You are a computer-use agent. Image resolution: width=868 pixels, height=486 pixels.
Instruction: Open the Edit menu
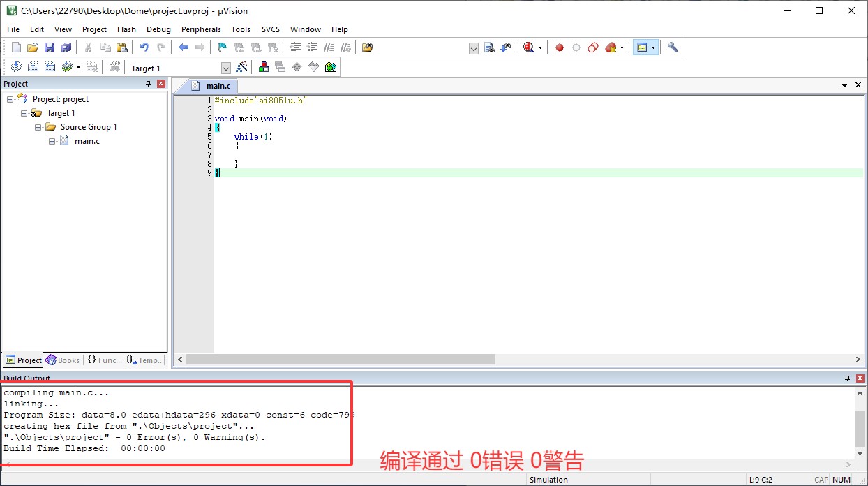point(37,29)
